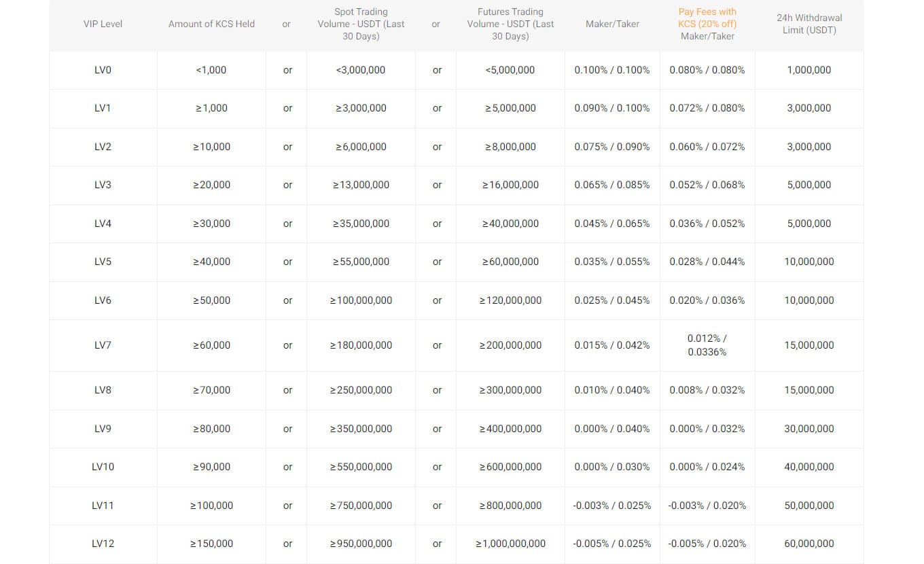Select the LV3 level cell
Image resolution: width=924 pixels, height=564 pixels.
tap(103, 185)
